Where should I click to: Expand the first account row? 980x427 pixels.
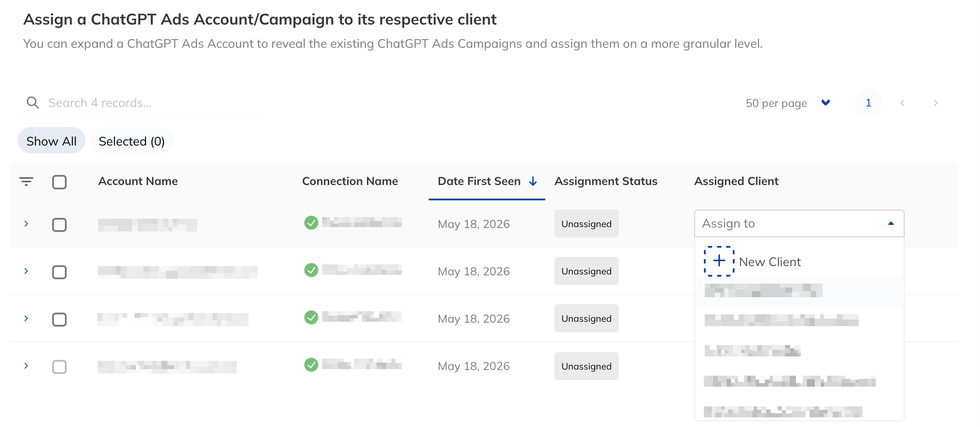coord(26,224)
